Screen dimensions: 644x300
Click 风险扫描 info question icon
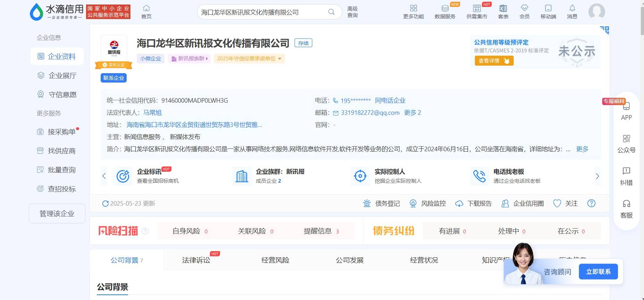[145, 231]
